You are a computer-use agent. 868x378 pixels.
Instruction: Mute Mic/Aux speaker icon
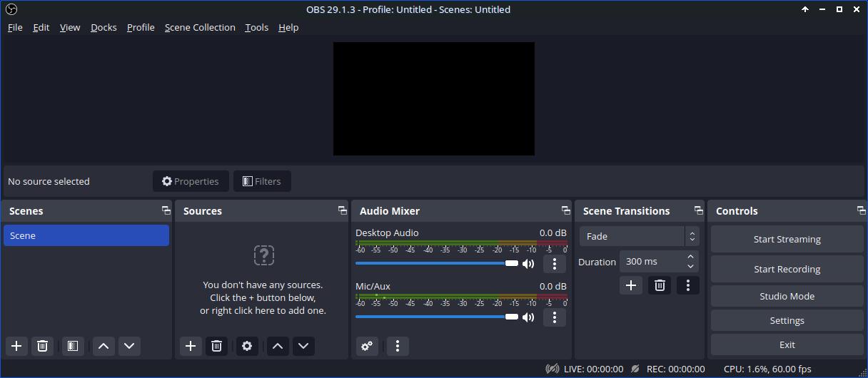point(528,317)
